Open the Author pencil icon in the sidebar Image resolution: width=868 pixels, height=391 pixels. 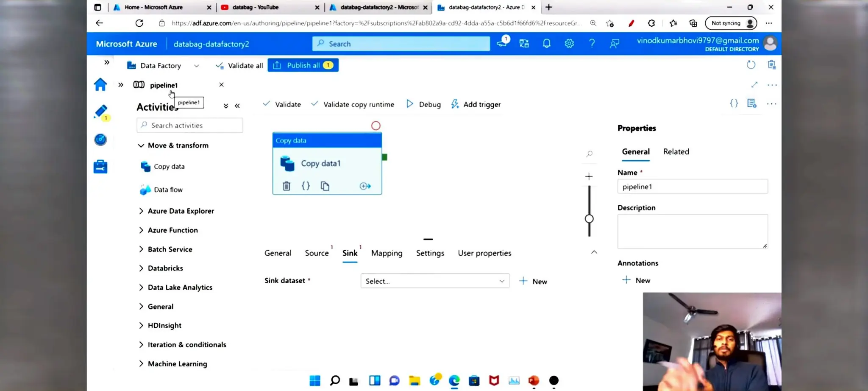pyautogui.click(x=101, y=112)
